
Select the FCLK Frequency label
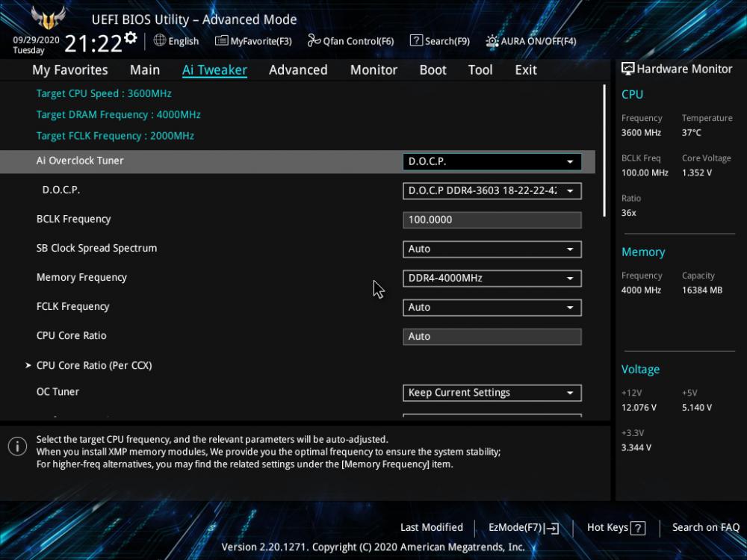[73, 307]
